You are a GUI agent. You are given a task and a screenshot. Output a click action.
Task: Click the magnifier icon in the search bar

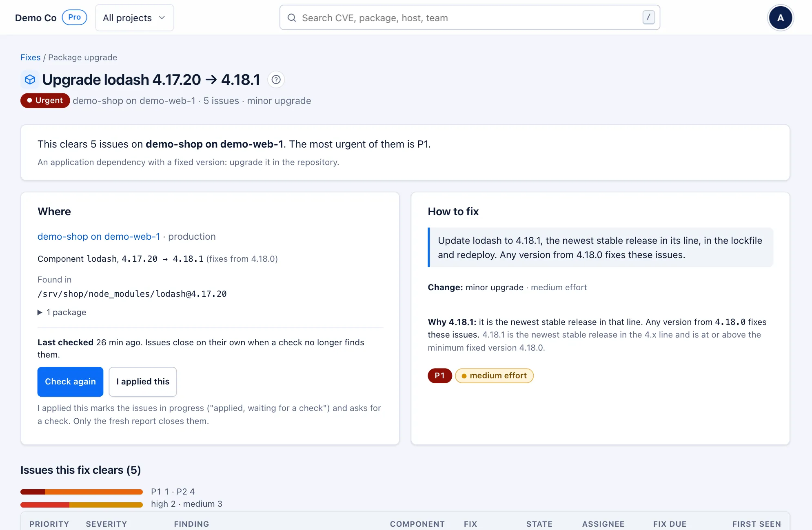click(292, 18)
